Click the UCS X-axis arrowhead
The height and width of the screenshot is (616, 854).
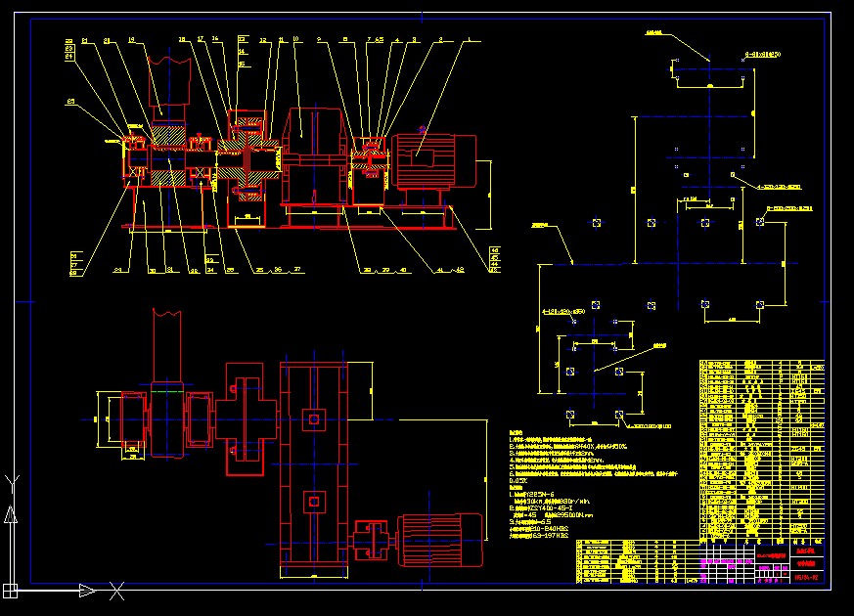(86, 591)
